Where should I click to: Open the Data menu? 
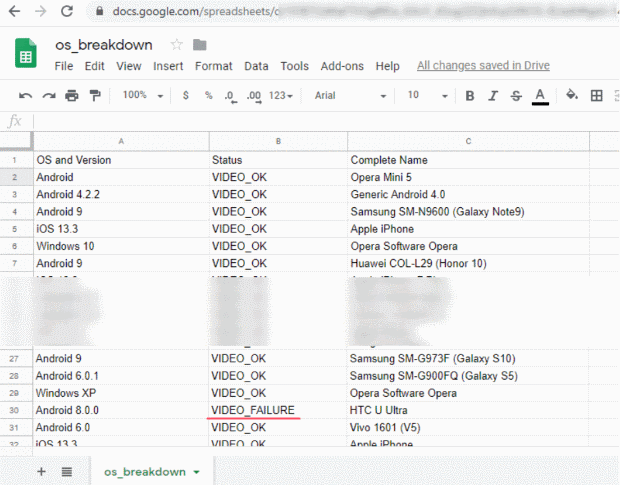coord(256,66)
